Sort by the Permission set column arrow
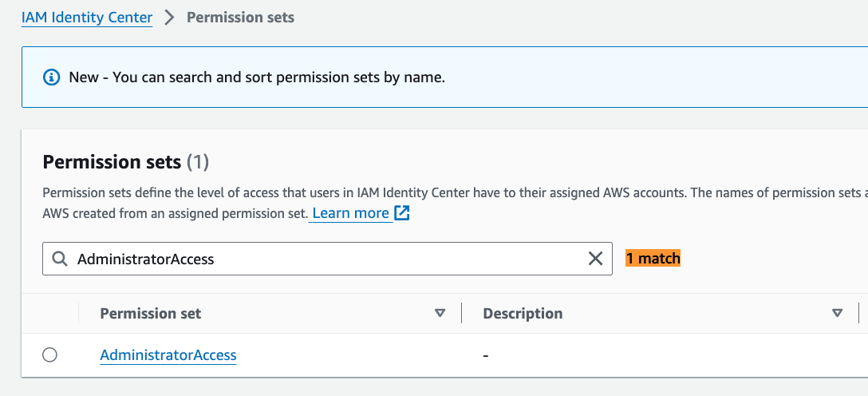The height and width of the screenshot is (396, 868). (x=440, y=314)
